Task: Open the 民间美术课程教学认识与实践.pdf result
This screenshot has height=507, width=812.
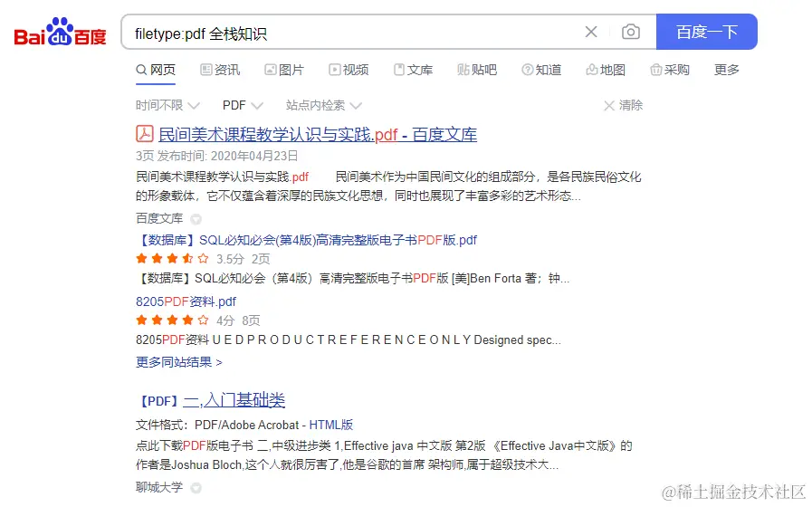Action: pyautogui.click(x=318, y=135)
